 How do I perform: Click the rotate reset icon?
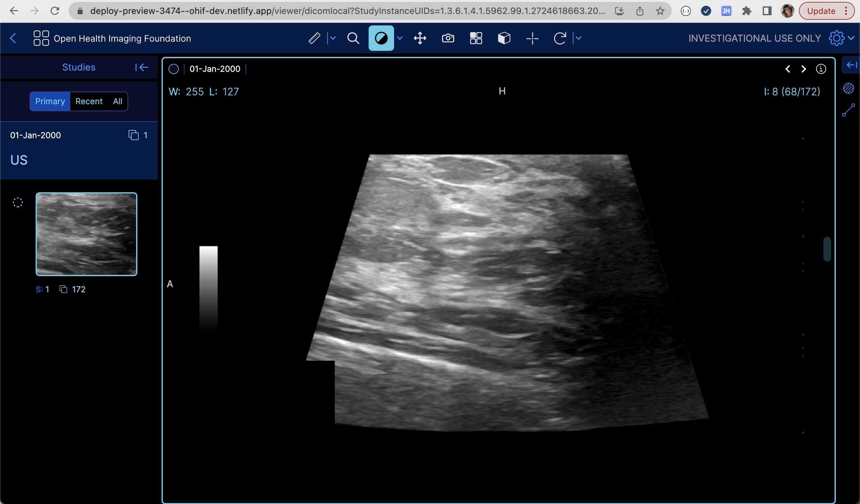tap(560, 38)
